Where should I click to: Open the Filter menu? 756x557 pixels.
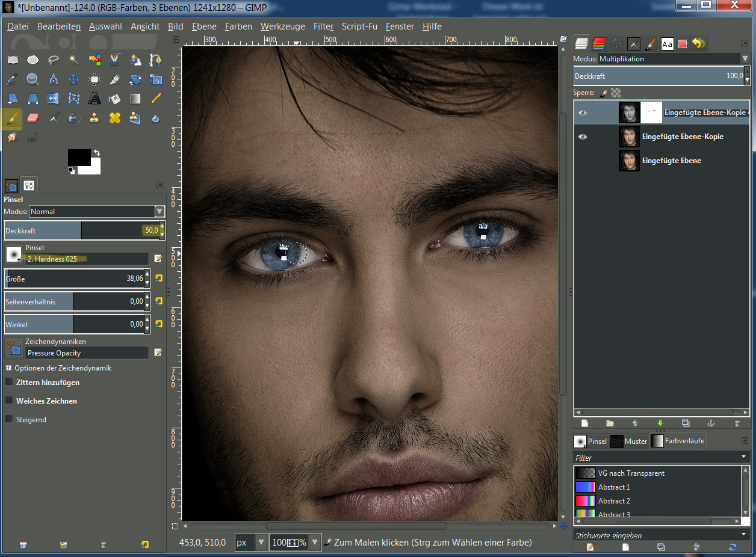pos(323,26)
